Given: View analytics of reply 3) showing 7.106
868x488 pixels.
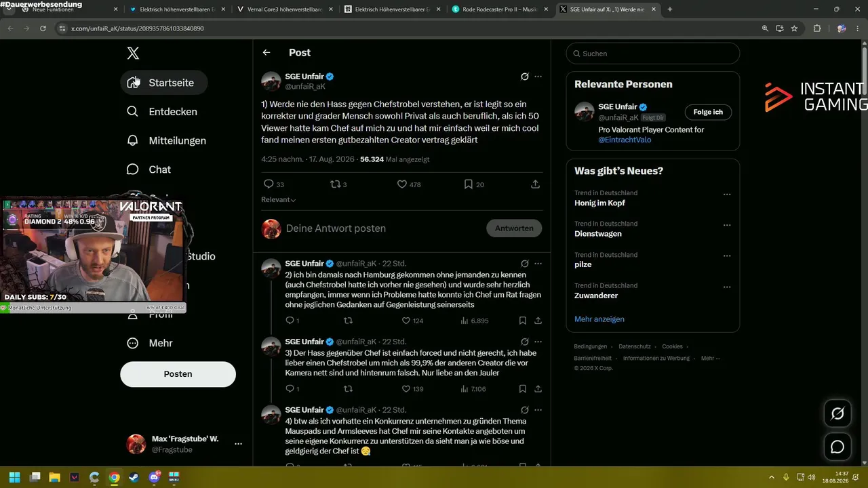Looking at the screenshot, I should point(473,389).
